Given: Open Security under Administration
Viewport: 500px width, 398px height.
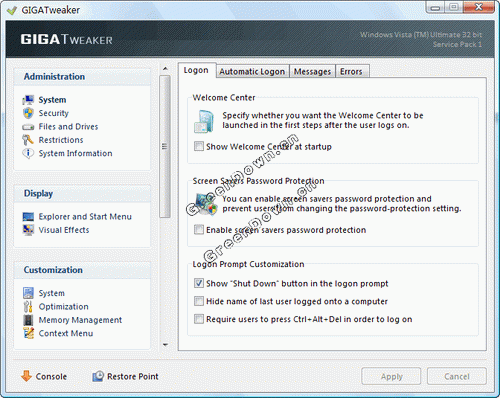Looking at the screenshot, I should [x=54, y=113].
